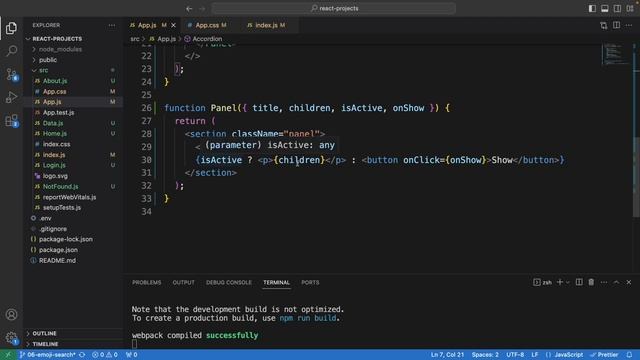
Task: Split the editor right
Action: click(x=616, y=25)
